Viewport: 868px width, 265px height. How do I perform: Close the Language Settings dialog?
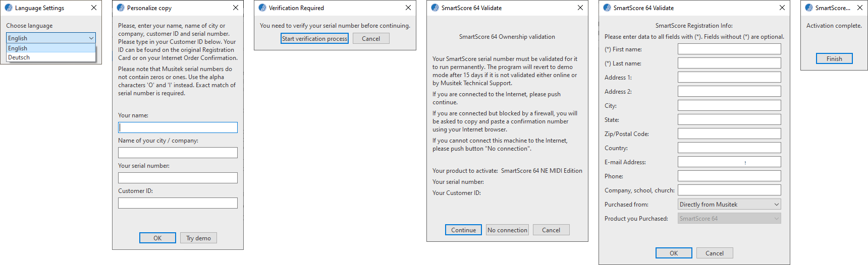pos(94,8)
